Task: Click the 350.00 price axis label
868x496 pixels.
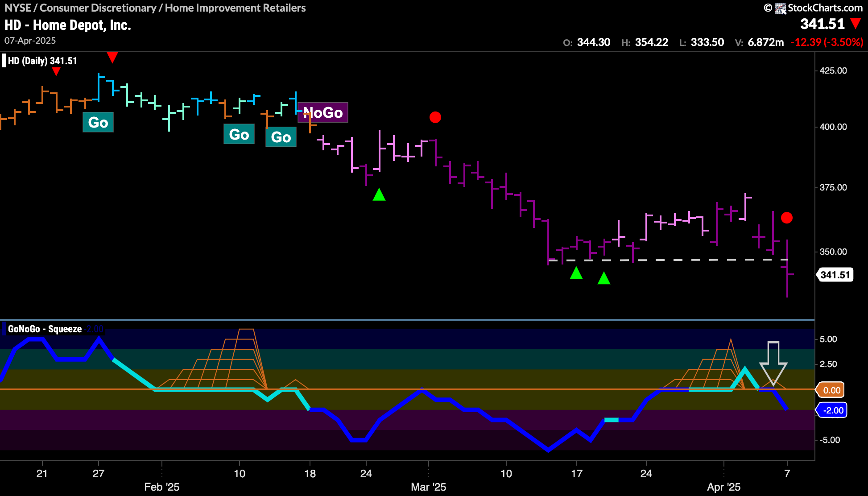Action: 833,252
